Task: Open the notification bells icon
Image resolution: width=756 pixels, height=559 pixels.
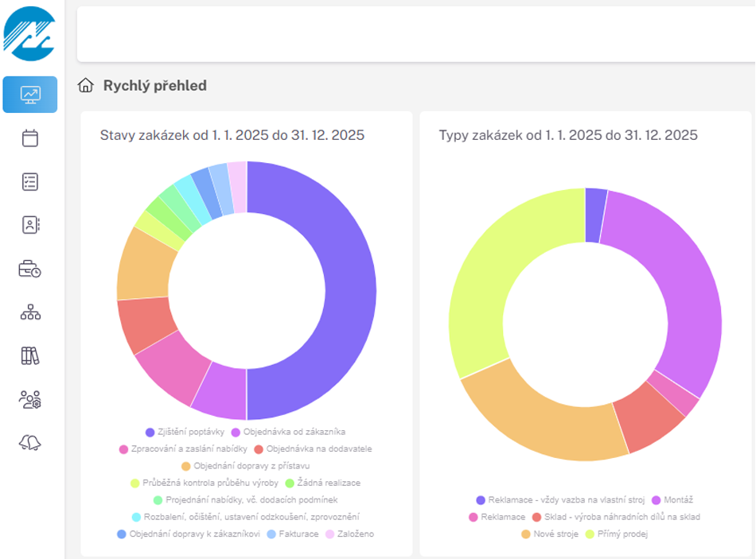Action: (x=30, y=443)
